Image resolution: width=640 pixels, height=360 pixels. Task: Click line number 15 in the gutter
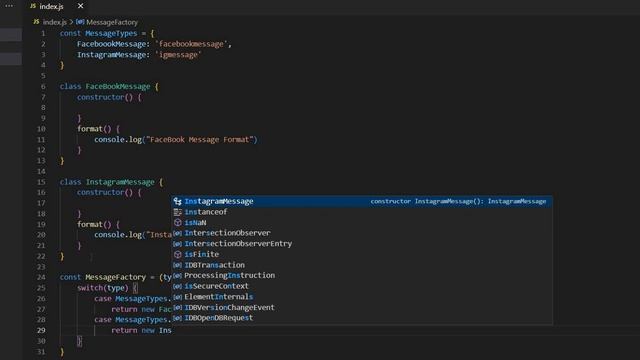point(41,182)
